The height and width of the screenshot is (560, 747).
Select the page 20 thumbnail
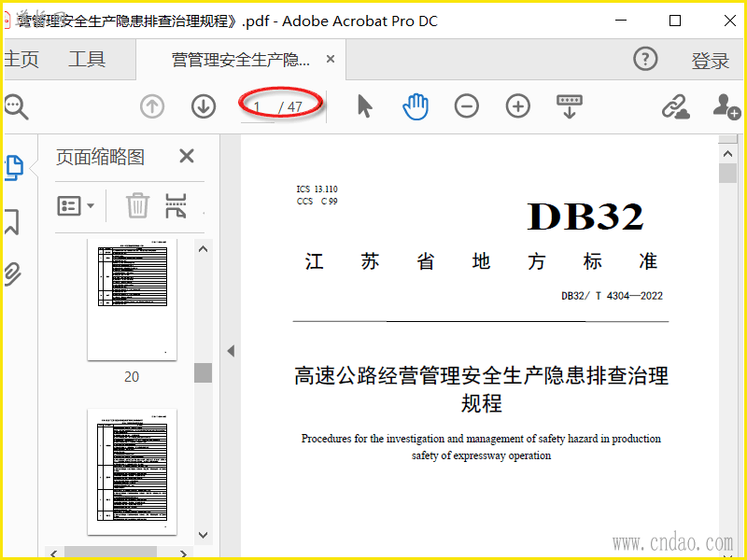pos(132,299)
